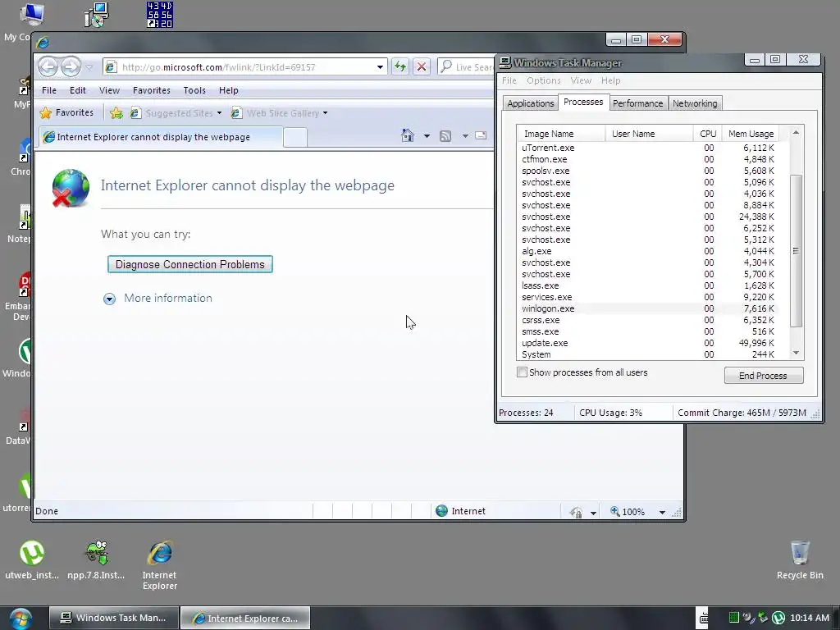
Task: Click the Internet zone globe in status bar
Action: [x=442, y=511]
